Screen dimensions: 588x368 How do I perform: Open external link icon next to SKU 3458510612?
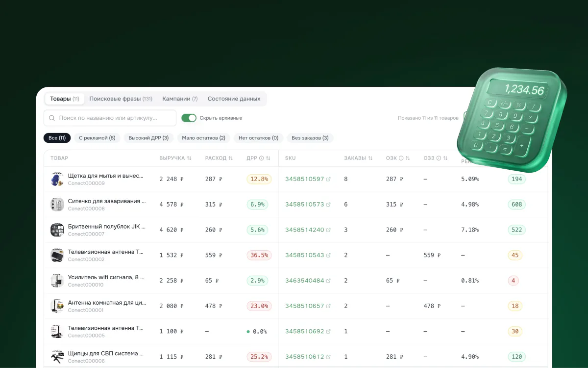[328, 357]
